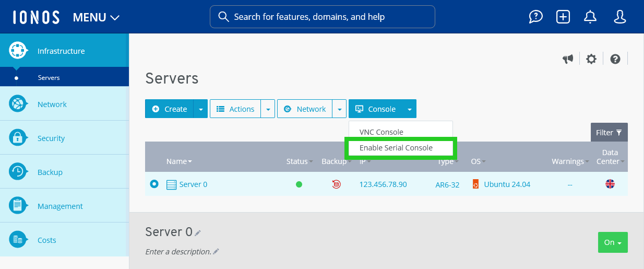644x269 pixels.
Task: Open the Filter panel
Action: point(609,132)
